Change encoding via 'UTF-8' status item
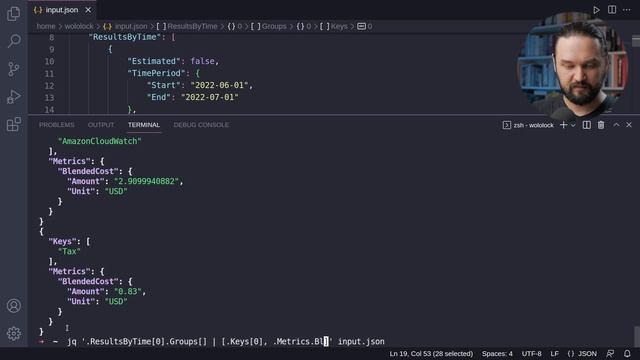640x360 pixels. coord(531,353)
